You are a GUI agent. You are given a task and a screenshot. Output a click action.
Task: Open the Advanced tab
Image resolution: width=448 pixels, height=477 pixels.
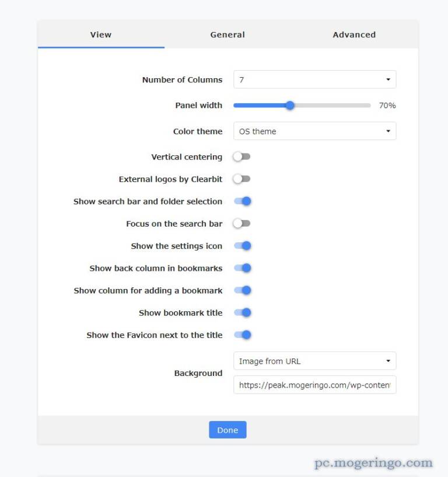pyautogui.click(x=354, y=34)
